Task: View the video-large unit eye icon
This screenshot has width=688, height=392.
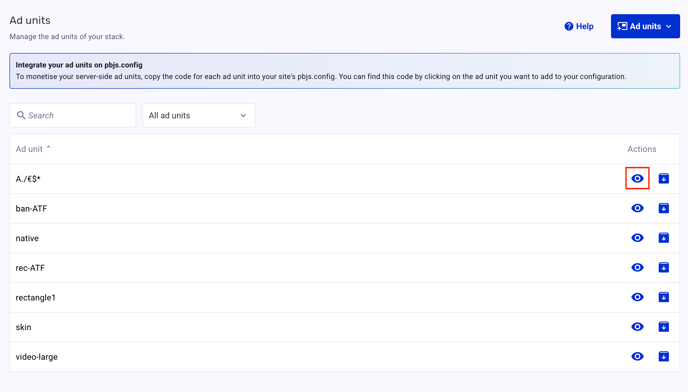Action: 637,356
